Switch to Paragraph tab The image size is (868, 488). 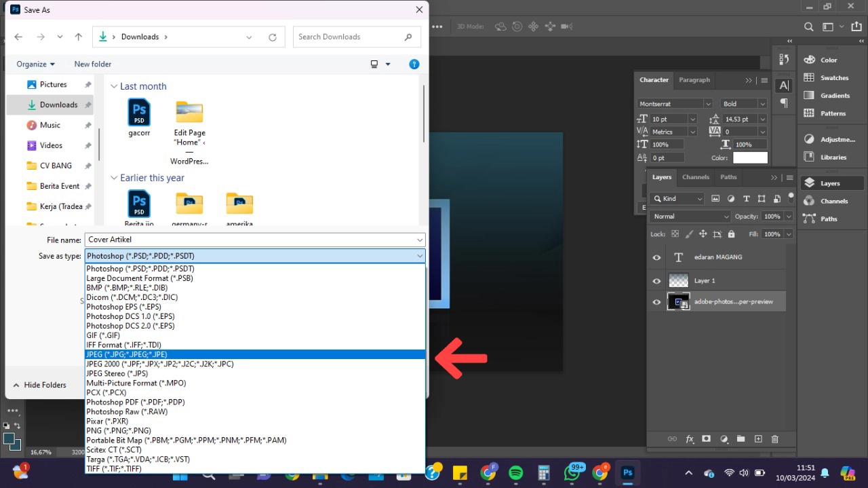coord(694,79)
